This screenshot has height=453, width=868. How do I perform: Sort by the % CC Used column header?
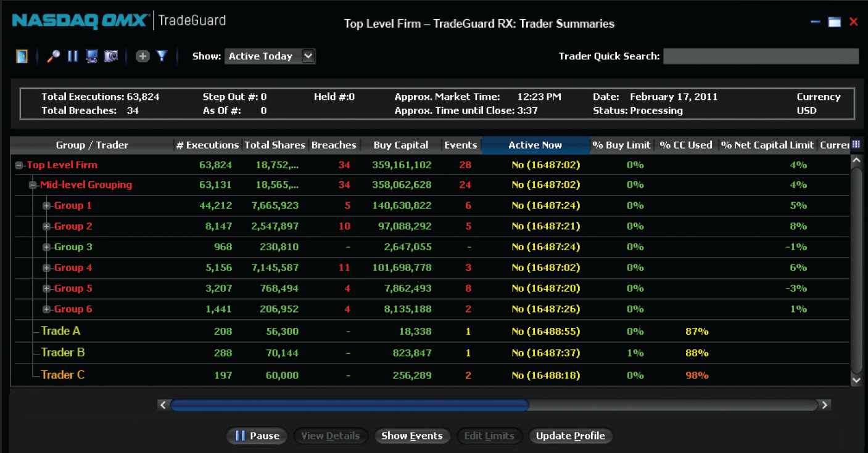tap(686, 145)
